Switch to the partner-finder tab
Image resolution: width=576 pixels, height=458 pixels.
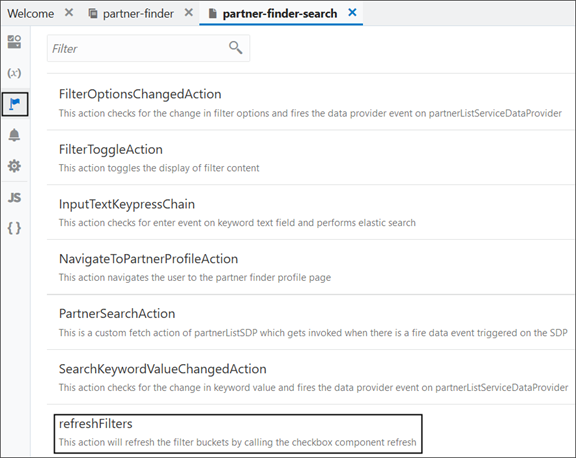(x=138, y=14)
